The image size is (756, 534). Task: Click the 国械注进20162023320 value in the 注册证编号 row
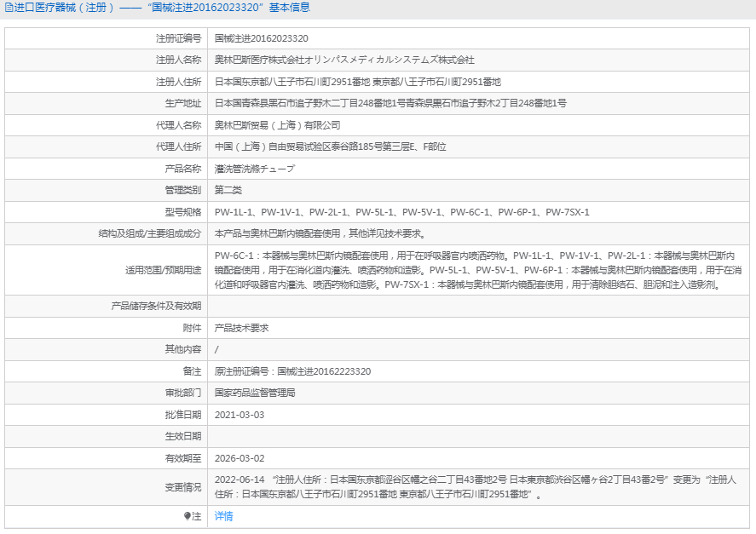coord(262,38)
